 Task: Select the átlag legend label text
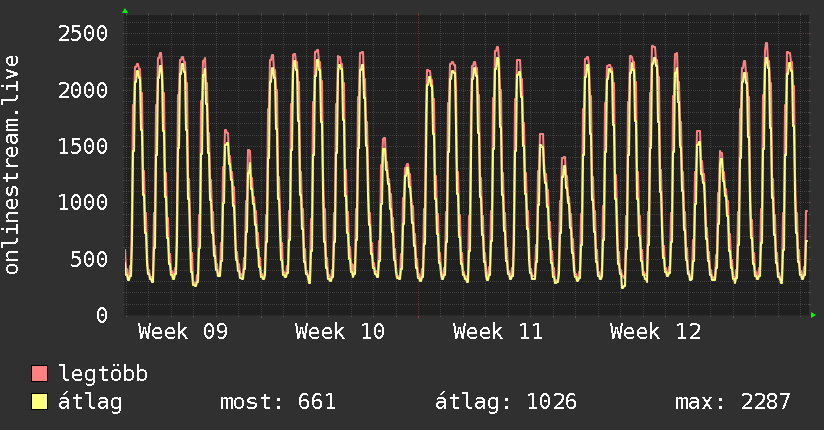pos(90,403)
